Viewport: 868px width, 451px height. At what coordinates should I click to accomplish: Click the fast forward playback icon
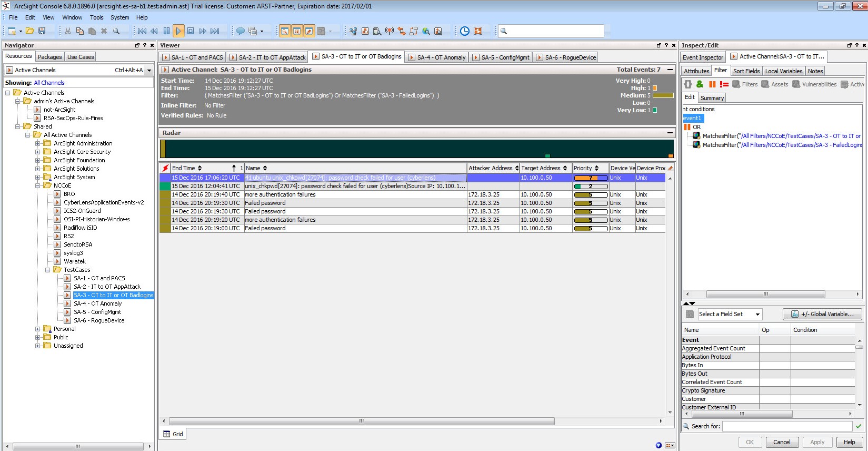203,31
